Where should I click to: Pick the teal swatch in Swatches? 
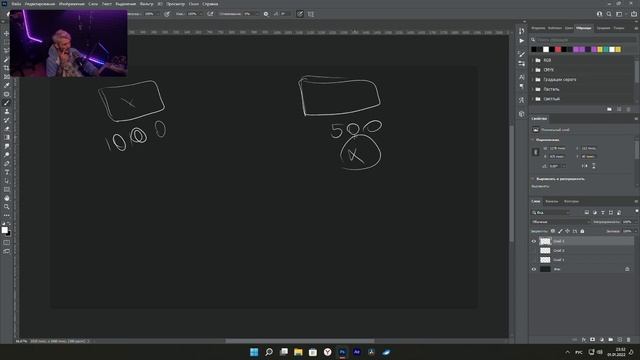(606, 49)
